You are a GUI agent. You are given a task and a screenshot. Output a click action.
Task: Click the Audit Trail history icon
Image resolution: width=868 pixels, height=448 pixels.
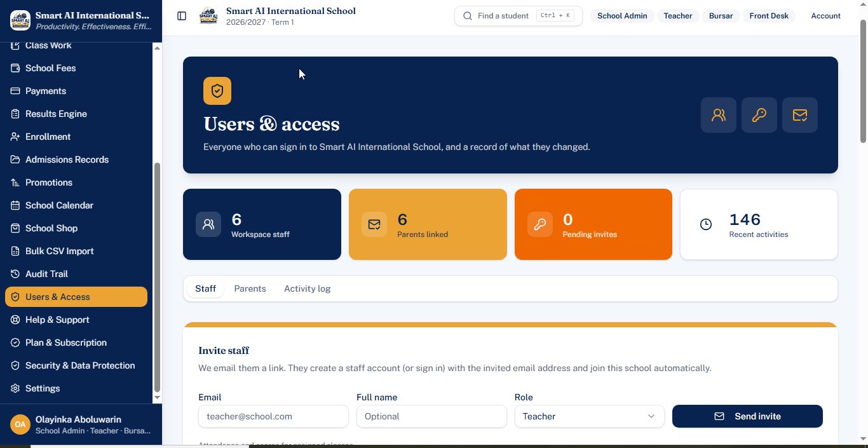(x=15, y=274)
